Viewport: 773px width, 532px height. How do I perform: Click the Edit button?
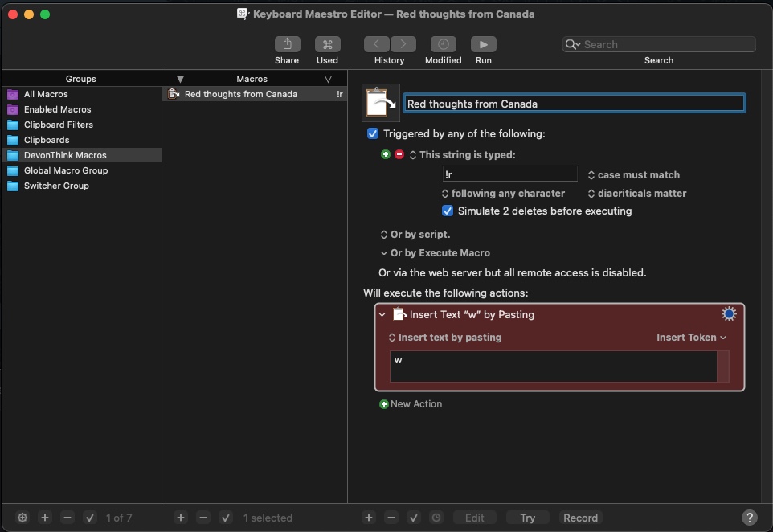click(474, 518)
